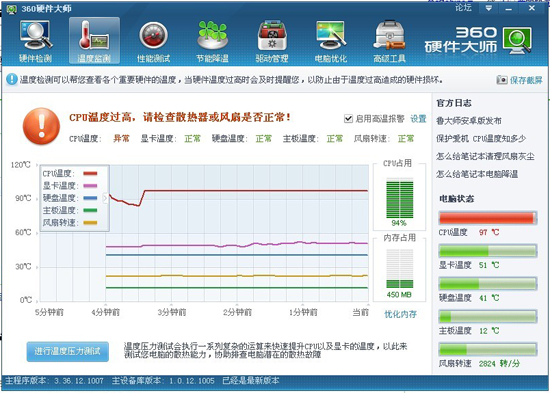Open log entry 保护爱机 CPU温度知多少
This screenshot has height=393, width=550.
481,139
